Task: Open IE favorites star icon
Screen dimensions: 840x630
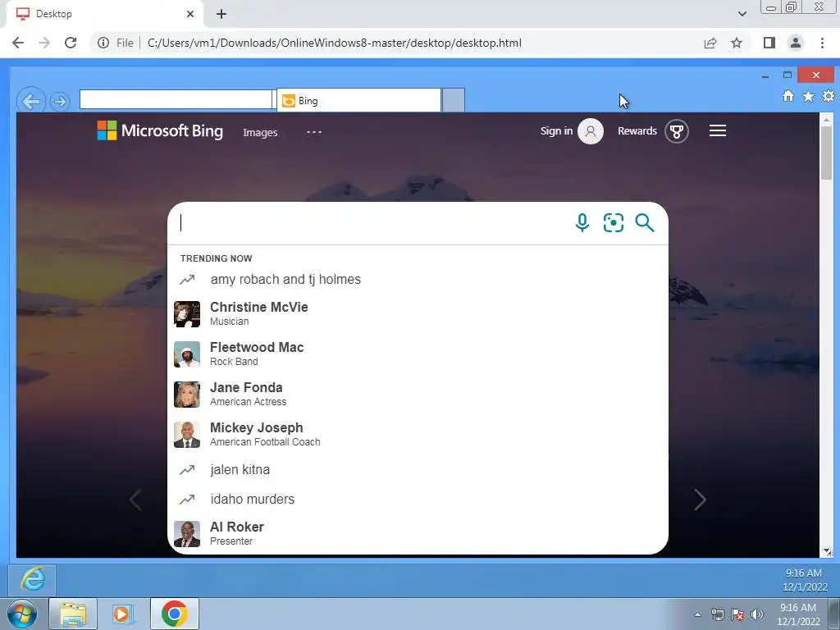Action: click(808, 96)
